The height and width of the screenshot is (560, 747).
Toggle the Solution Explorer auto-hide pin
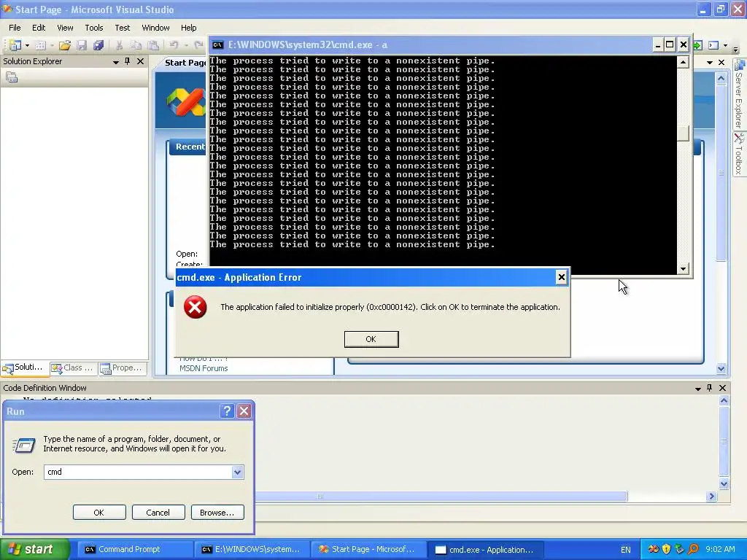click(127, 61)
